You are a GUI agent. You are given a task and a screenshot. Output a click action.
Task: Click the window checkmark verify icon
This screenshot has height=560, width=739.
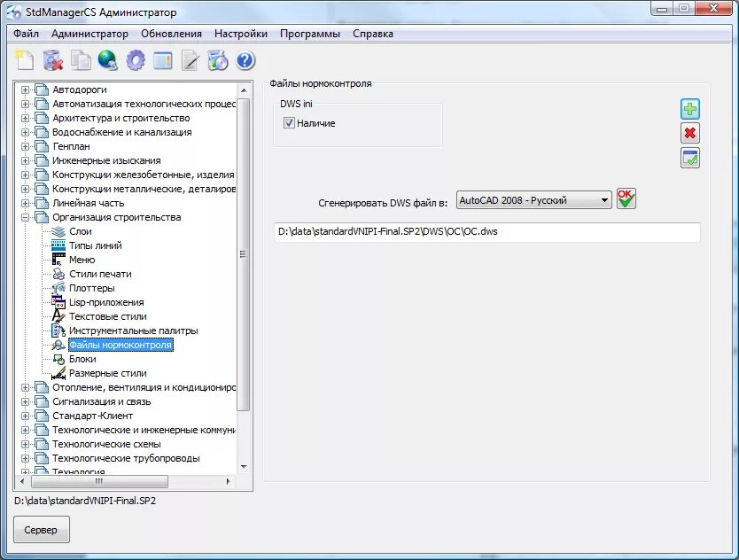point(690,159)
